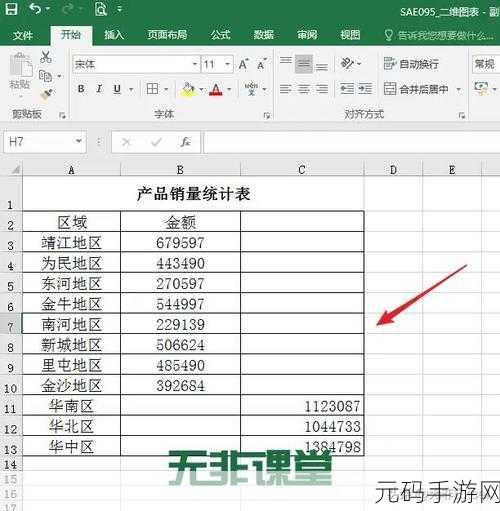Switch to the 插入 ribbon tab
The width and height of the screenshot is (500, 511).
(114, 35)
